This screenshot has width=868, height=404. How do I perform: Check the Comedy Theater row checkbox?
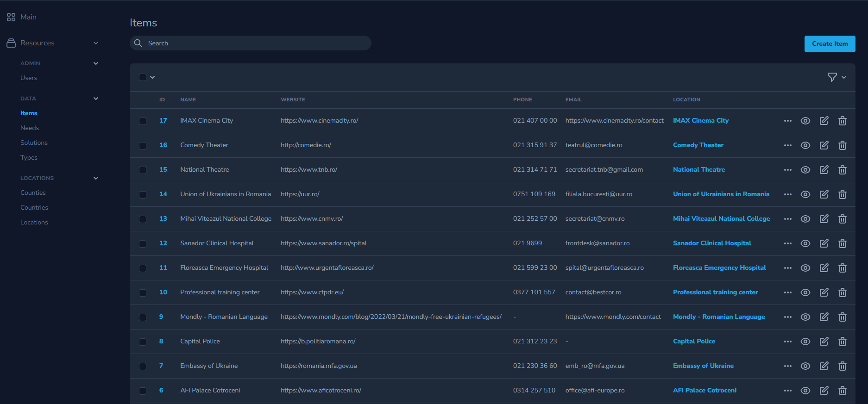[143, 146]
